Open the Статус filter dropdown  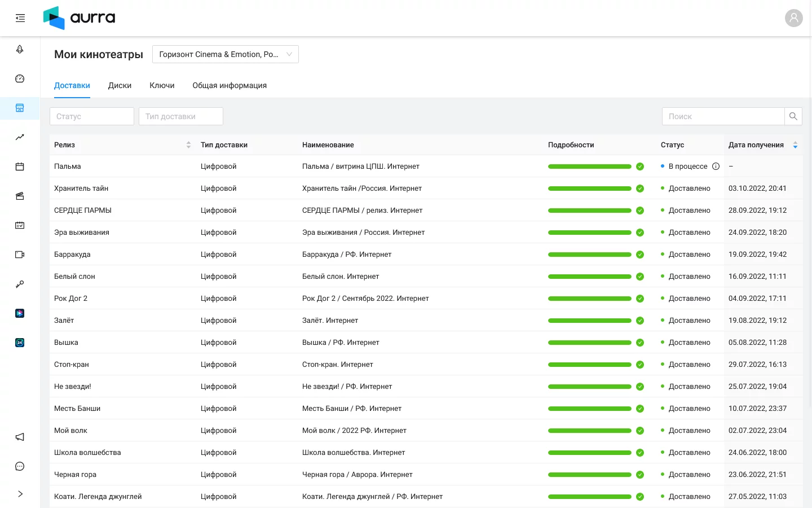[x=92, y=116]
